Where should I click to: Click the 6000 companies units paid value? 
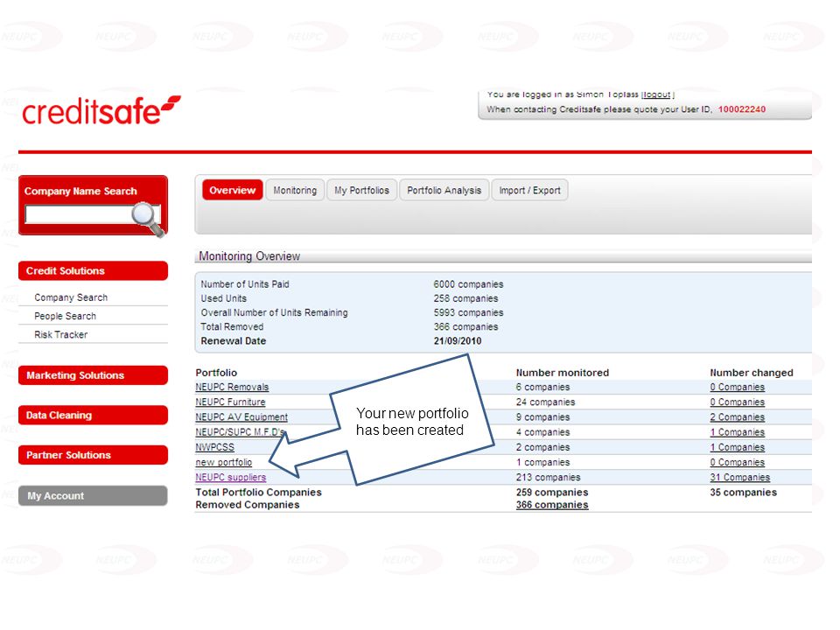(x=469, y=283)
